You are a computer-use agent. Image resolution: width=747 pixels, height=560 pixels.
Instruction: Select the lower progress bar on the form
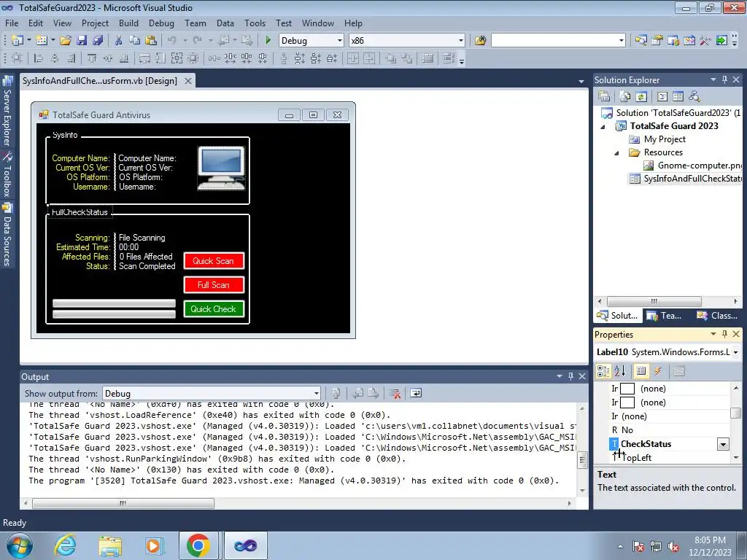(x=114, y=314)
